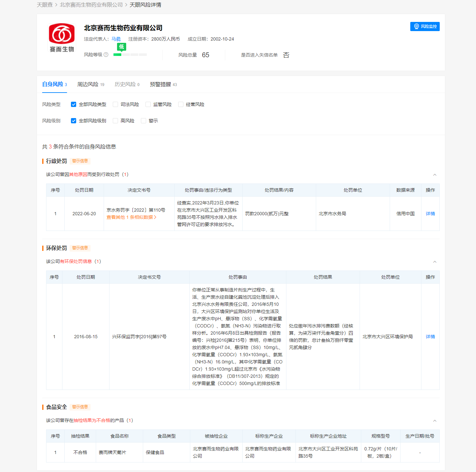Collapse the 行政处罚 section chevron

(x=435, y=175)
